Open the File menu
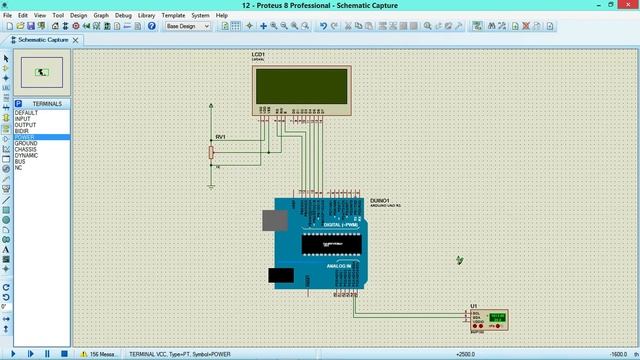The width and height of the screenshot is (640, 360). tap(7, 16)
